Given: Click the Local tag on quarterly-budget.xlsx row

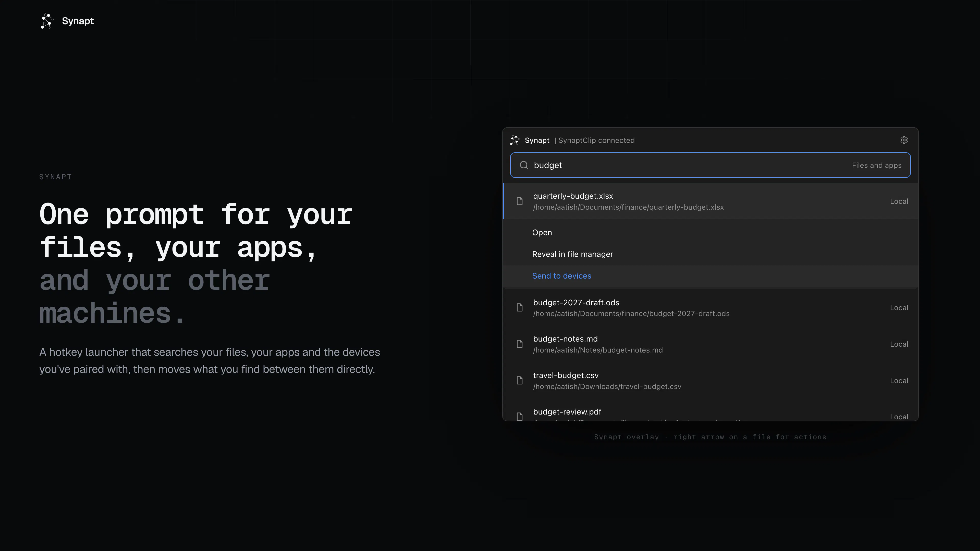Looking at the screenshot, I should 899,201.
